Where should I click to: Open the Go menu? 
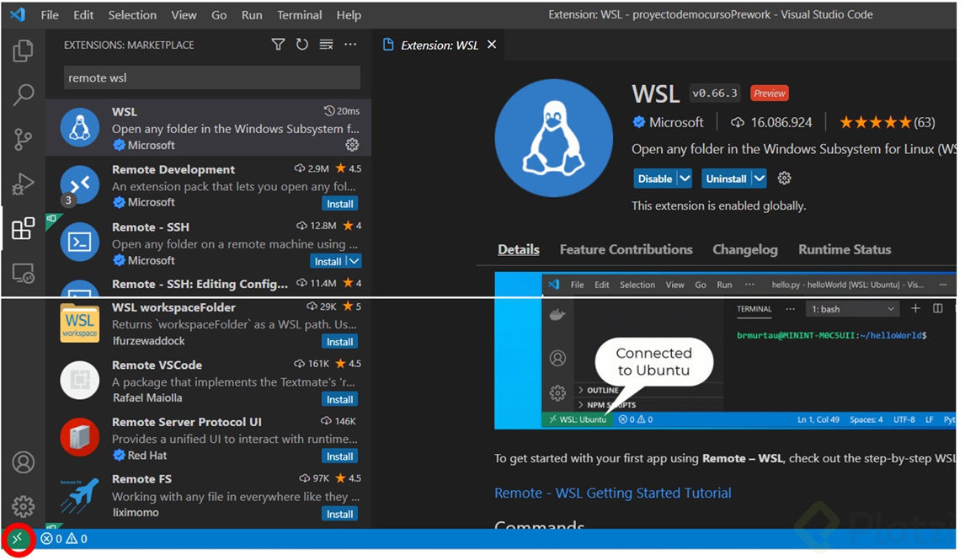coord(219,15)
